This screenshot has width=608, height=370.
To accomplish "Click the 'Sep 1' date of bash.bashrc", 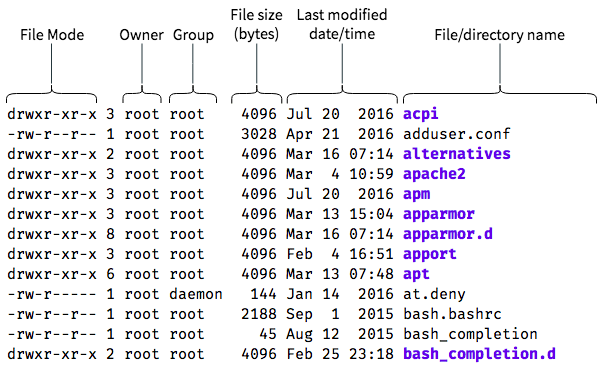I will 313,315.
